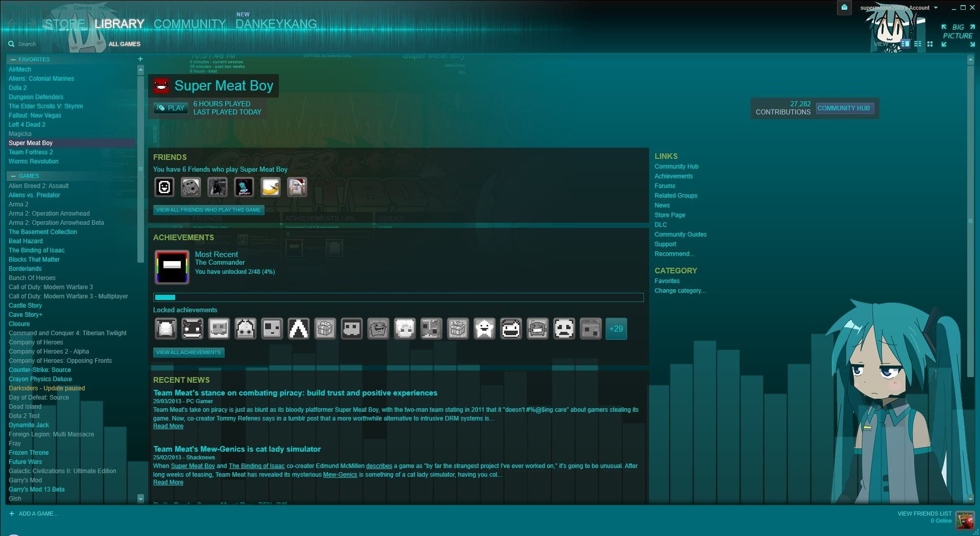Open Change category... option
The image size is (980, 536).
pyautogui.click(x=680, y=291)
